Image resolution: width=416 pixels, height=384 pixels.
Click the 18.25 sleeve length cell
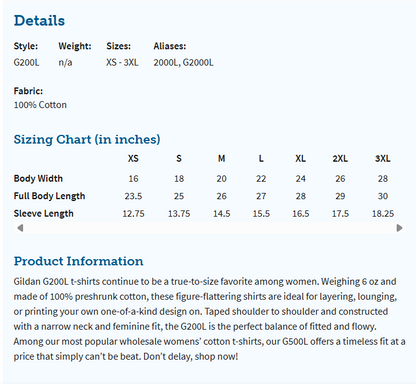coord(383,214)
